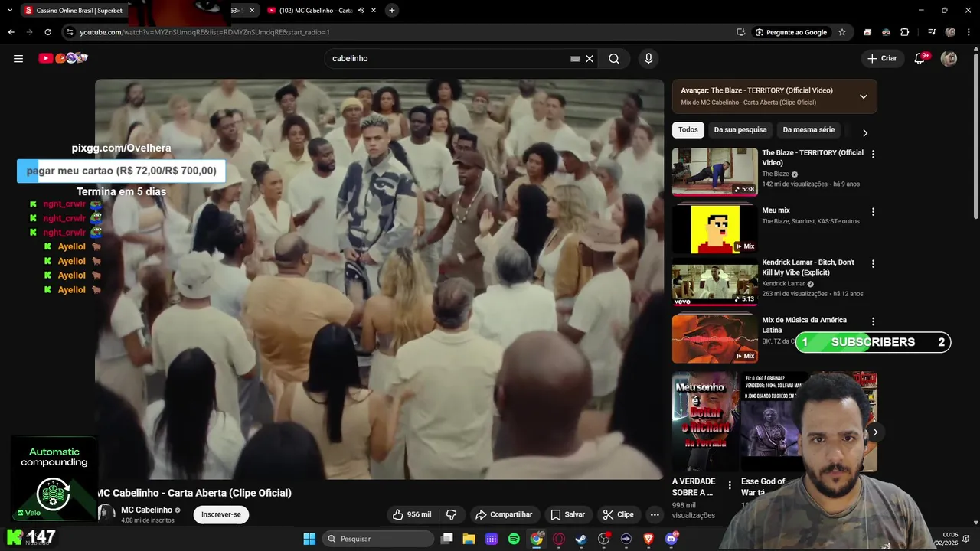
Task: Share the video via Compartilhar
Action: pos(504,514)
